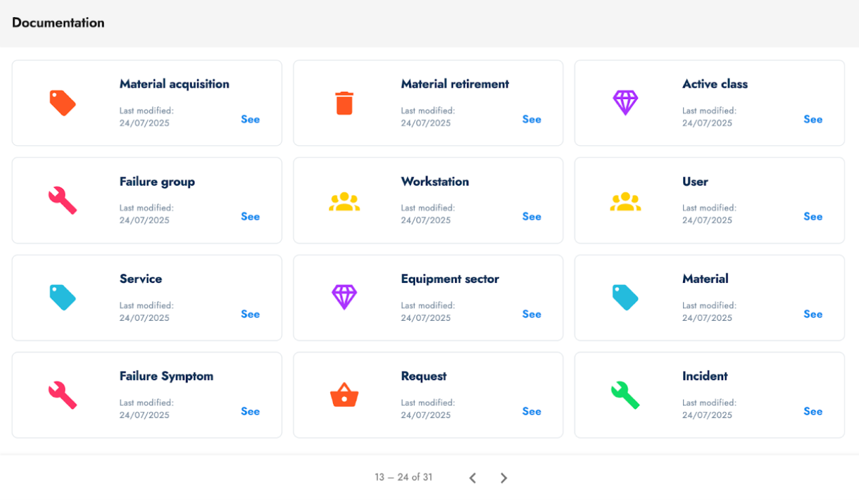Click the Service tag icon
This screenshot has height=504, width=859.
pos(62,297)
